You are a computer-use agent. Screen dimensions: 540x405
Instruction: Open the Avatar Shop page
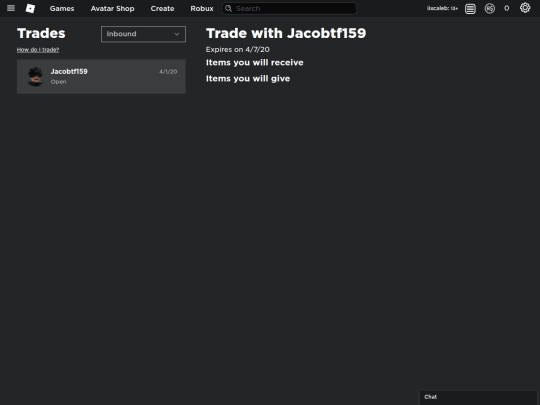click(x=112, y=8)
